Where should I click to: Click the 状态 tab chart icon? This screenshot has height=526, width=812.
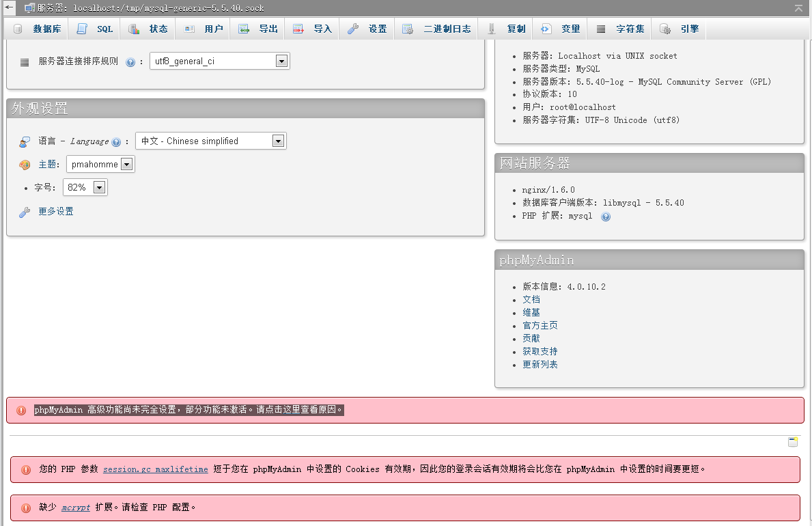tap(134, 29)
